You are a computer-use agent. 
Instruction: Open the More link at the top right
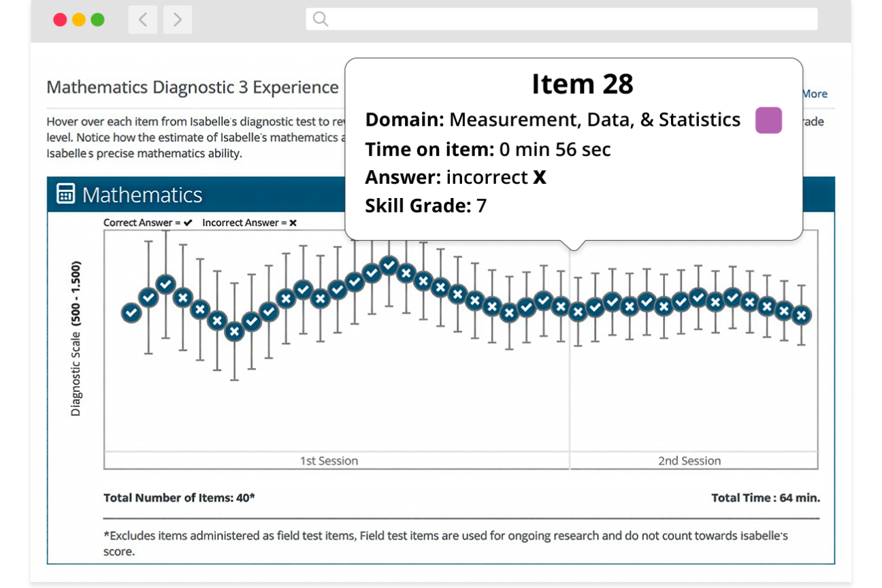point(814,94)
